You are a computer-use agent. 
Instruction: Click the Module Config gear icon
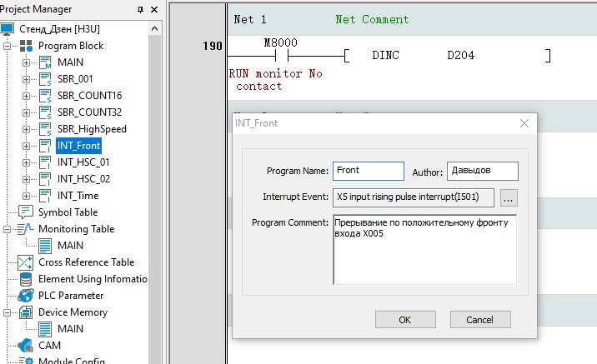coord(26,361)
